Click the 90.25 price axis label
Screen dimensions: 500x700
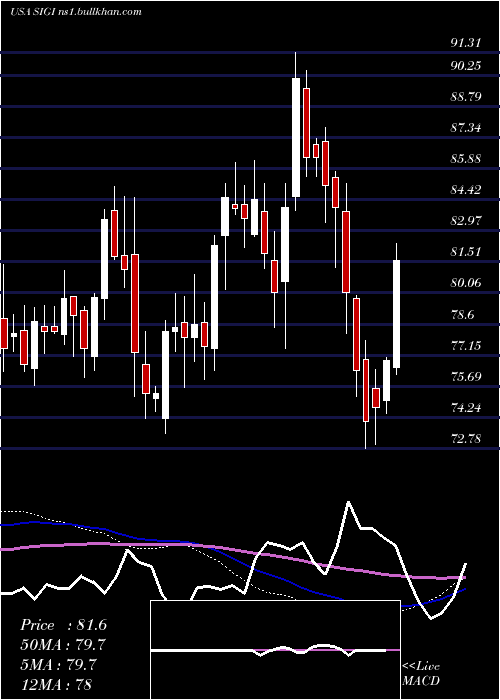466,66
